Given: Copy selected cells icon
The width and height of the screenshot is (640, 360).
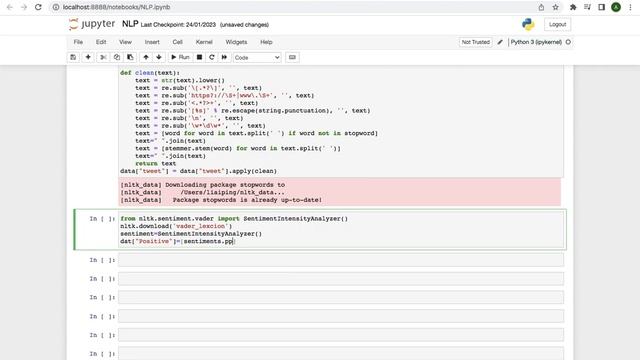Looking at the screenshot, I should pos(117,58).
